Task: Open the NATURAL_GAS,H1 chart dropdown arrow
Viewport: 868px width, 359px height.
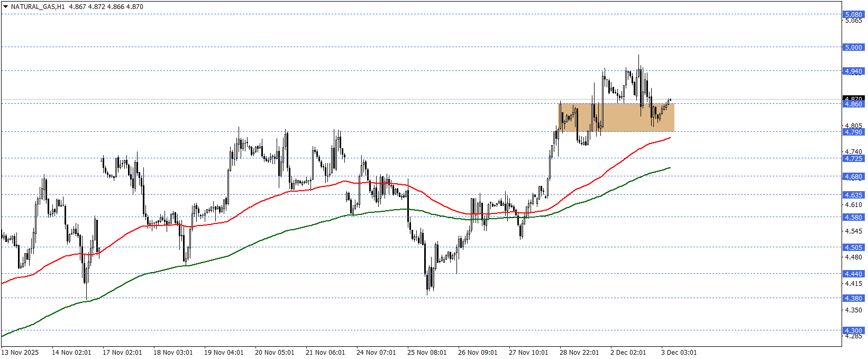Action: [5, 7]
